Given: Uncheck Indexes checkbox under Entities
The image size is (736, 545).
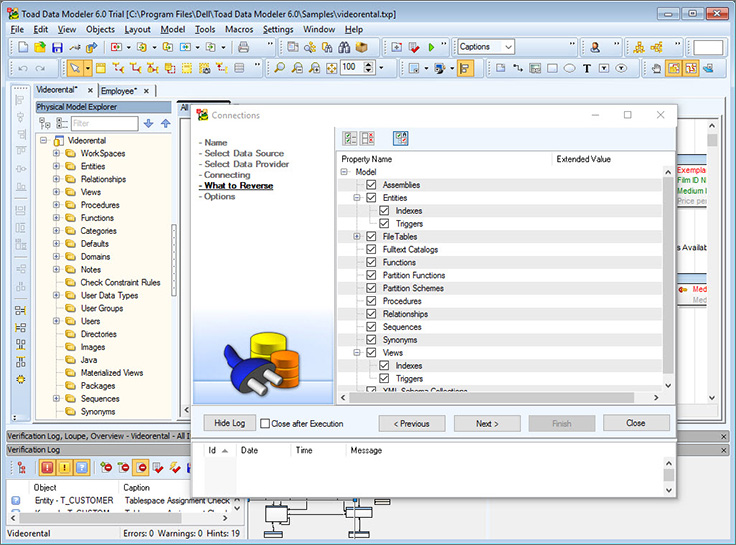Looking at the screenshot, I should 384,210.
